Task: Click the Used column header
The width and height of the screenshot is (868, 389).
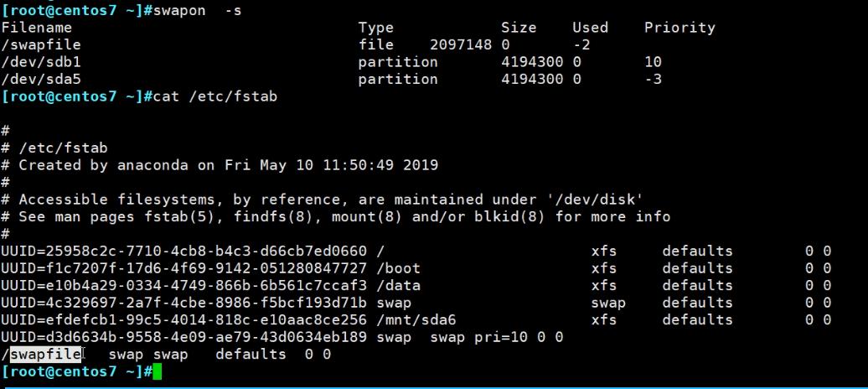Action: (x=590, y=28)
